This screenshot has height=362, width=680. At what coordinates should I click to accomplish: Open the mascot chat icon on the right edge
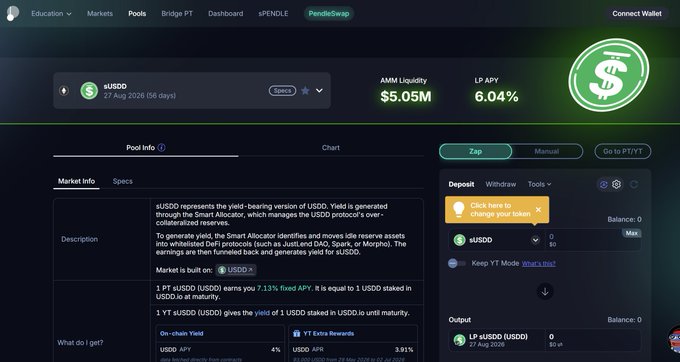pyautogui.click(x=674, y=339)
